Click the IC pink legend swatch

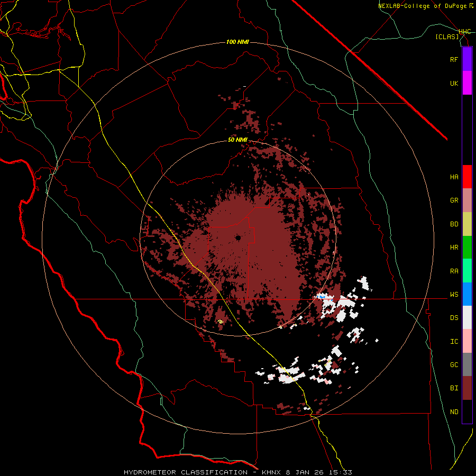pos(467,341)
